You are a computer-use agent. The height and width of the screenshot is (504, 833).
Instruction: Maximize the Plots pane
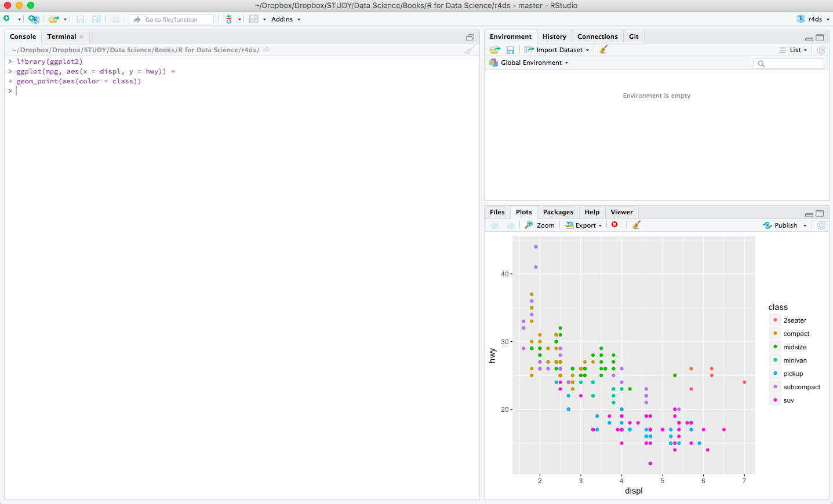[820, 213]
